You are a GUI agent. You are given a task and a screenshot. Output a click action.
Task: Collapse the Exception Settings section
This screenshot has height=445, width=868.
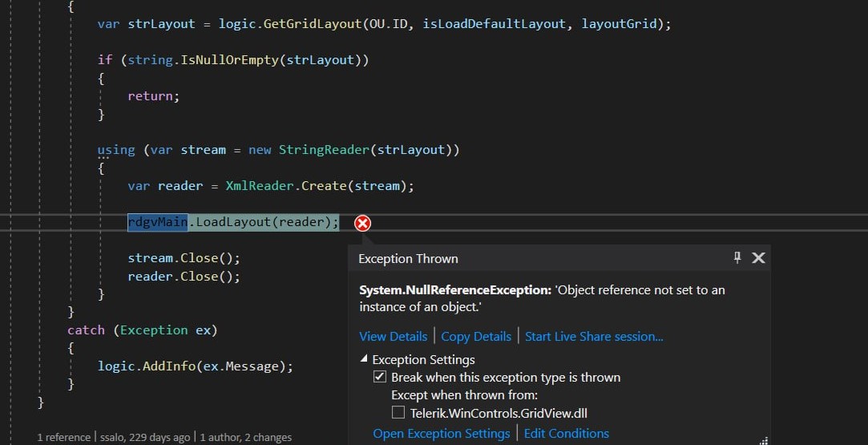(364, 358)
